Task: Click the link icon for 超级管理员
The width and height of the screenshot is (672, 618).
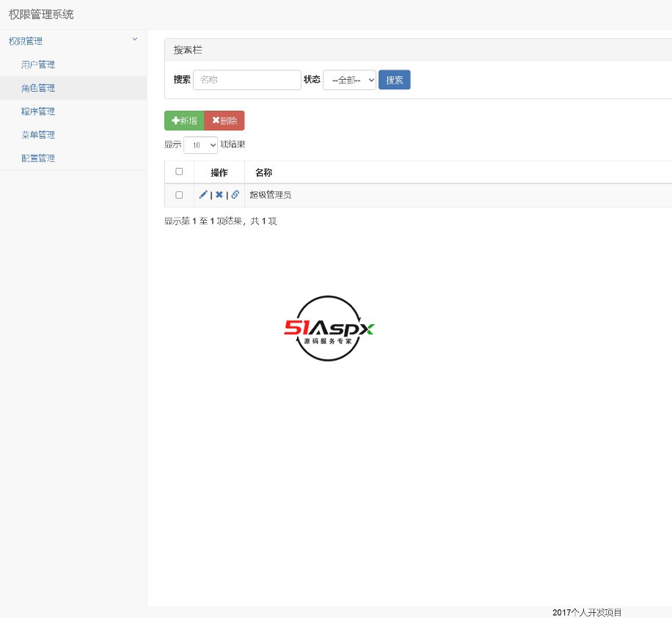Action: 235,195
